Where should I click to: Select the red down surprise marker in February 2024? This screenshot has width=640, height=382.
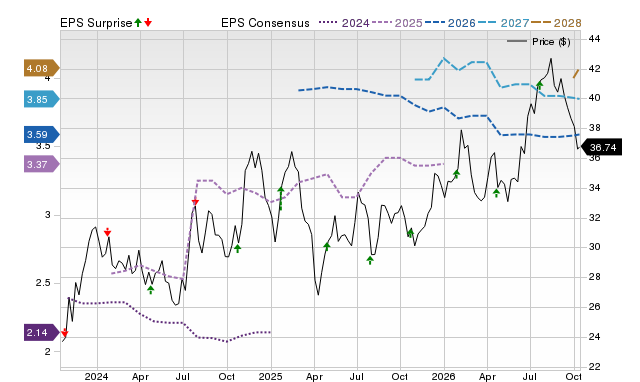point(107,232)
